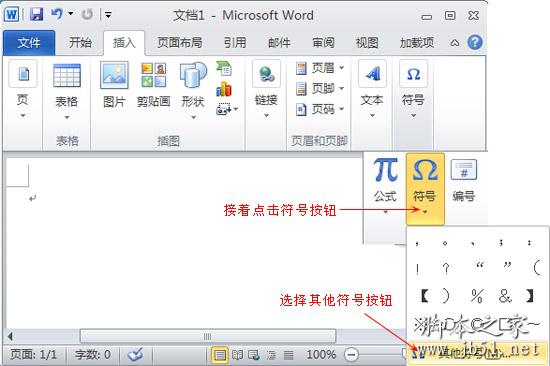Click the proofing check status icon

click(x=135, y=355)
